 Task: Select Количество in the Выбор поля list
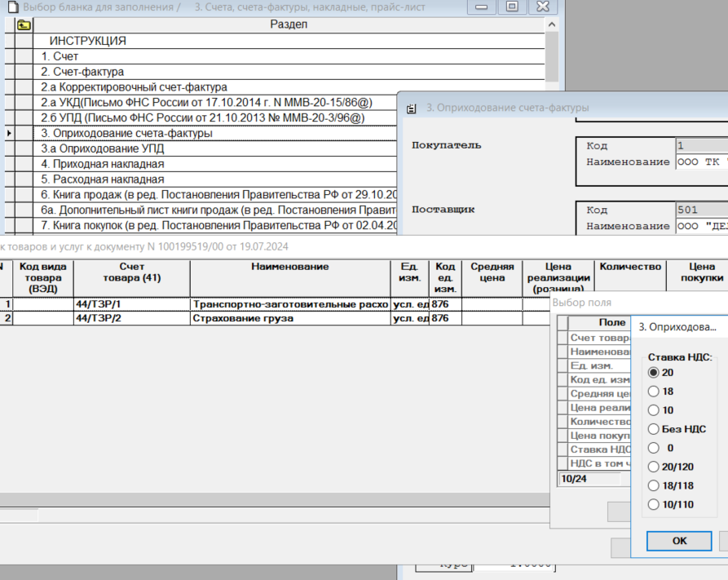pos(599,422)
